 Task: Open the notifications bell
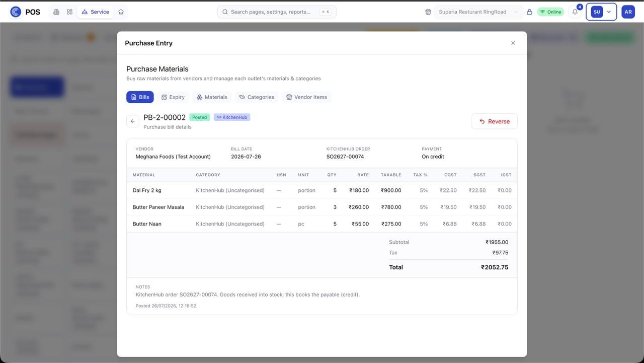575,12
